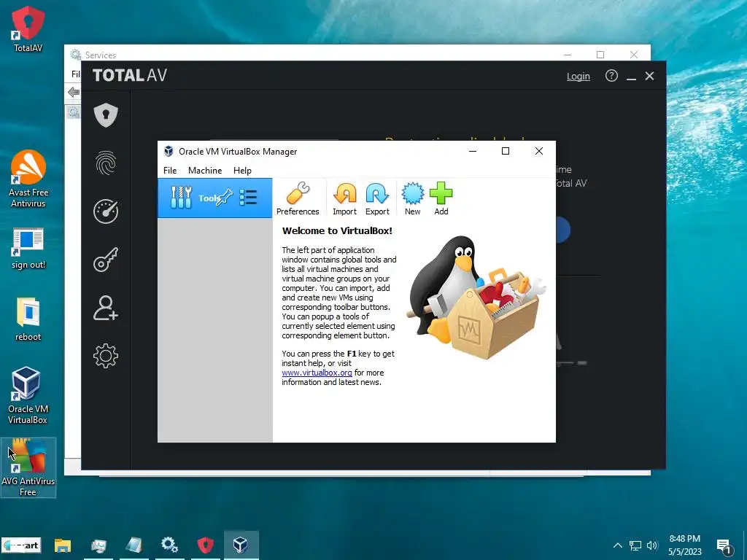
Task: Maximize the Services window
Action: (x=600, y=55)
